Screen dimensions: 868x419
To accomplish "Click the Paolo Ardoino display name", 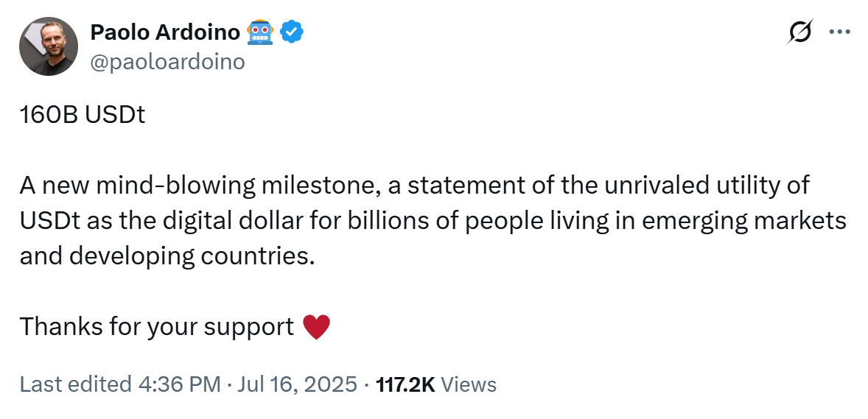I will click(165, 32).
